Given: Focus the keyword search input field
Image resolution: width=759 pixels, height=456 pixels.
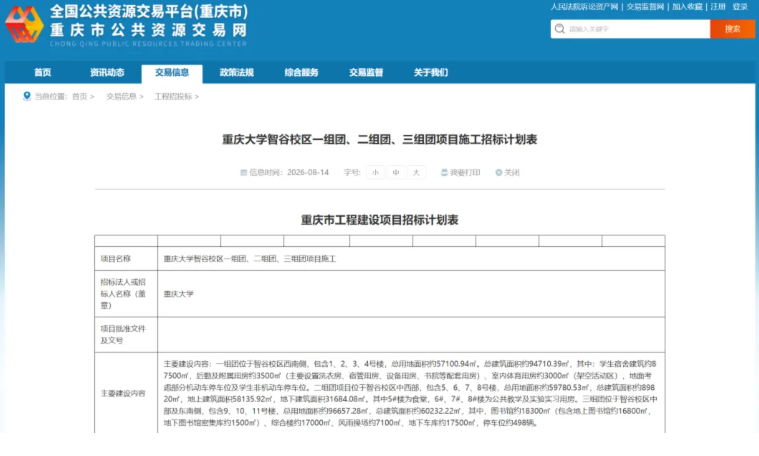Looking at the screenshot, I should point(630,29).
